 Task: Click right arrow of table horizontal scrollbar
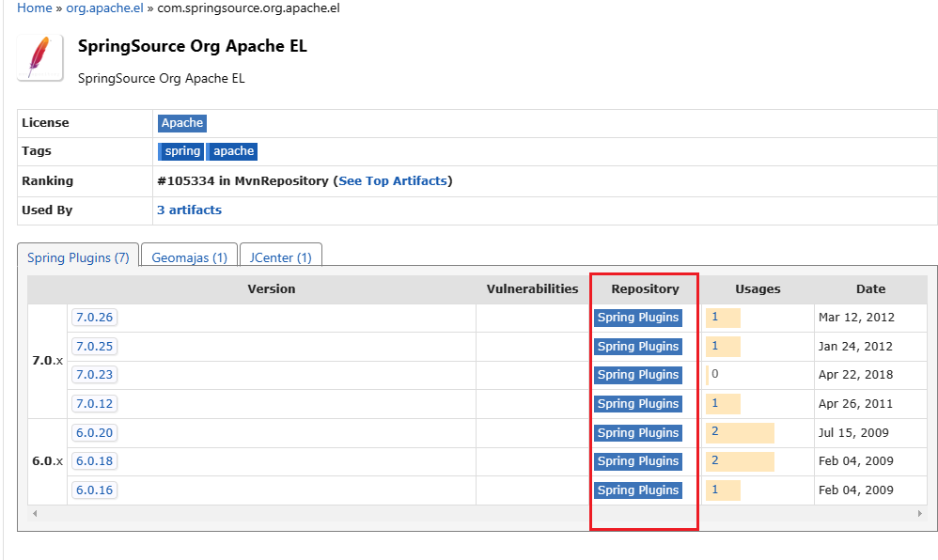(919, 513)
